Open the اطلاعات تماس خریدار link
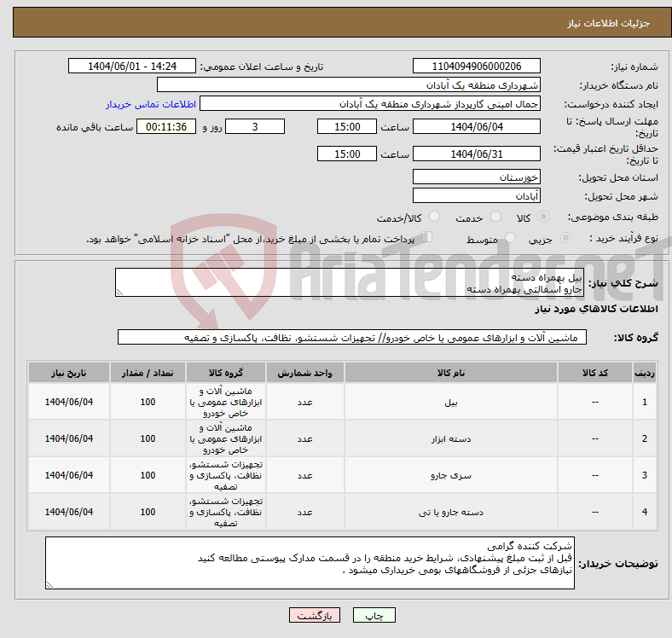Viewport: 672px width, 638px height. [x=151, y=104]
